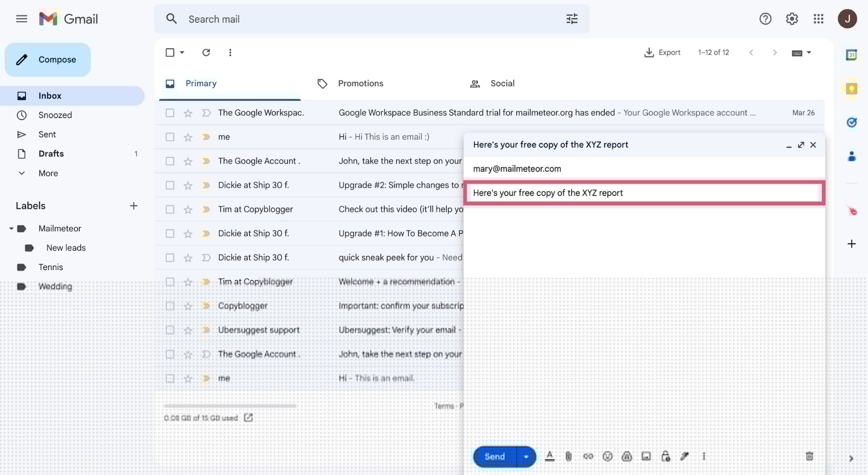Open the select-all dropdown arrow
Viewport: 868px width, 475px height.
point(182,53)
